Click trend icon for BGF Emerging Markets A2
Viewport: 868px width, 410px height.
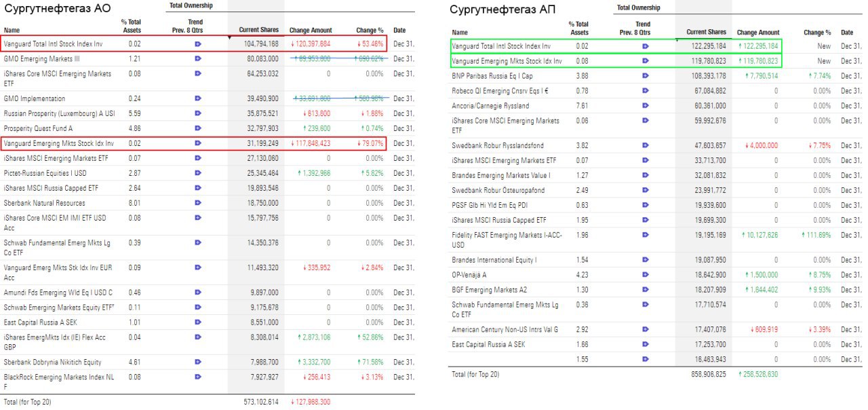click(x=645, y=290)
